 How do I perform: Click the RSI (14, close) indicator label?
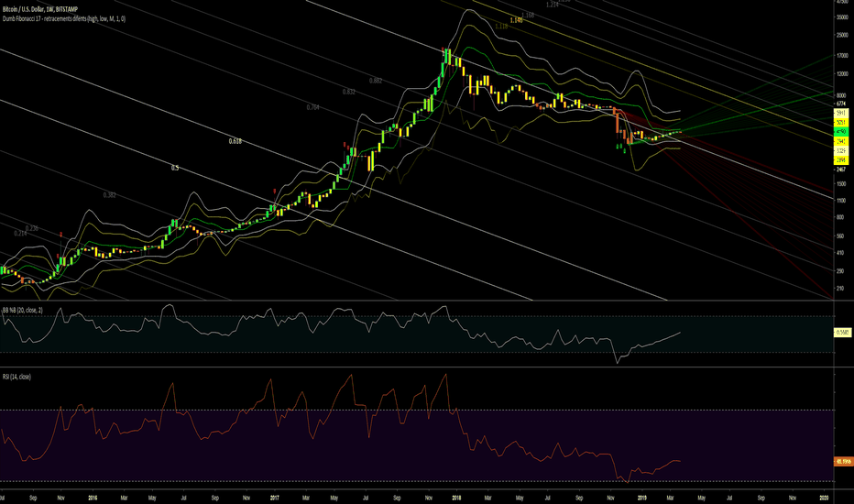click(x=16, y=377)
